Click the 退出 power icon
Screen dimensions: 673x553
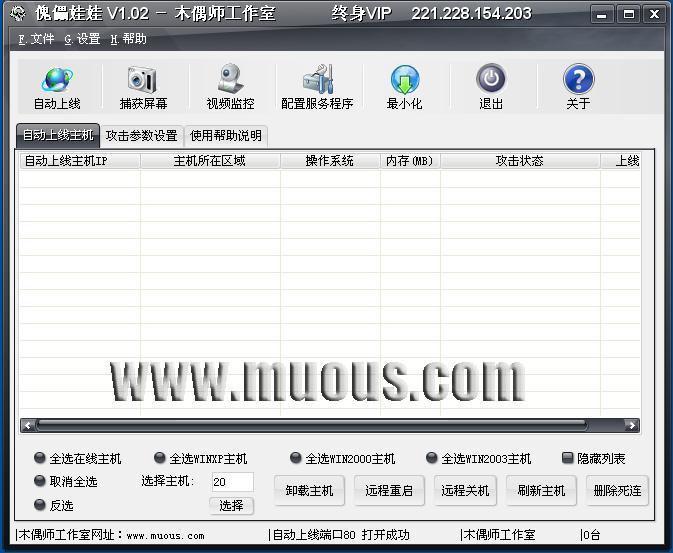491,79
